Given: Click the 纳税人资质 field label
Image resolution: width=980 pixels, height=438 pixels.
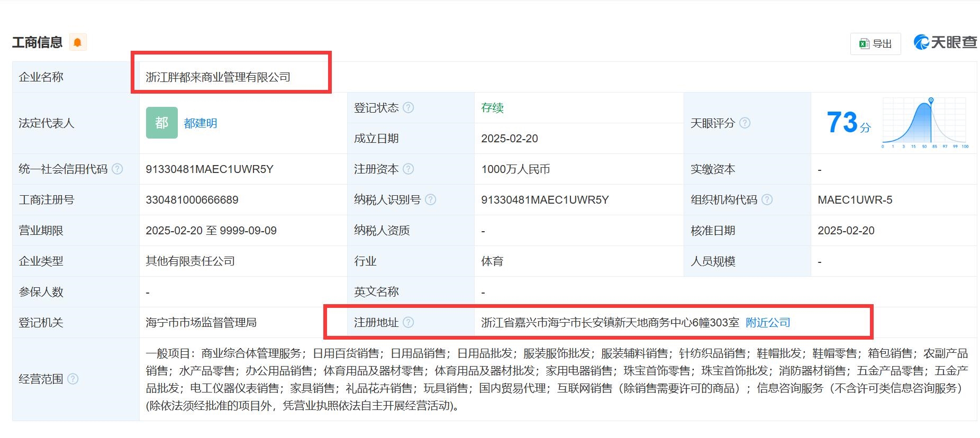Looking at the screenshot, I should 382,231.
